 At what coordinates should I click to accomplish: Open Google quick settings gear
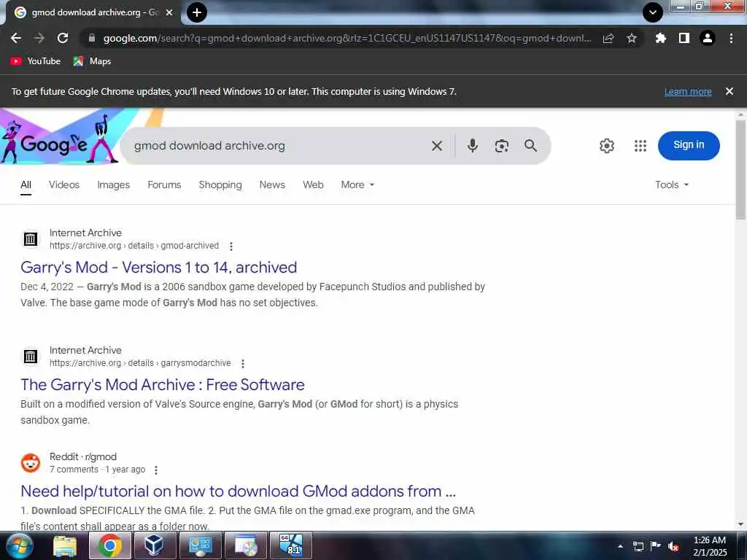point(606,146)
